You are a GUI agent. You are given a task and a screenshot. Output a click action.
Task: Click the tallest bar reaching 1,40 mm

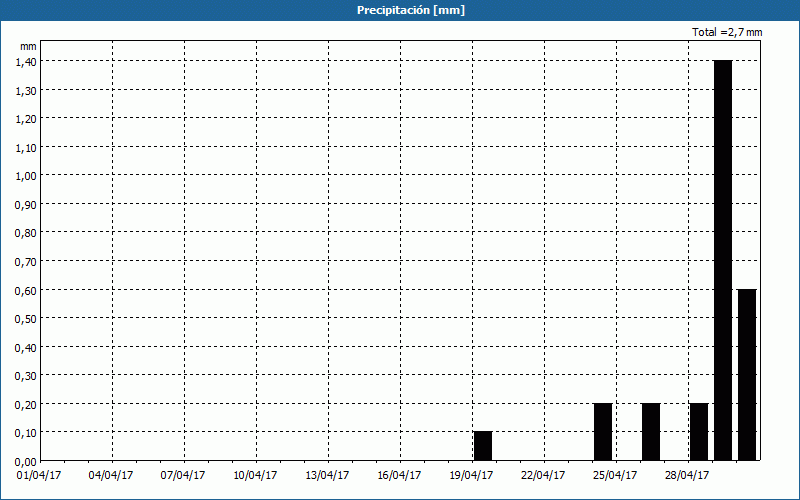pyautogui.click(x=723, y=260)
